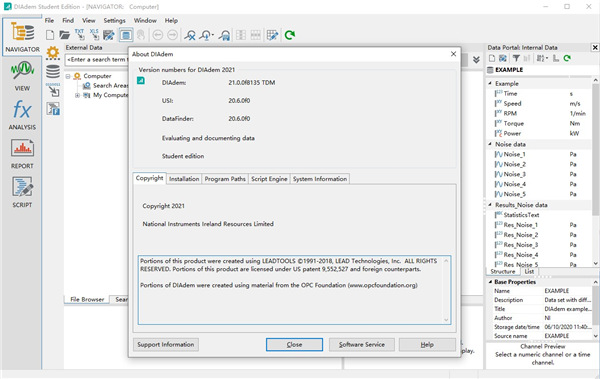Close the Data Portal panel
Viewport: 600px width, 379px height.
pos(595,47)
